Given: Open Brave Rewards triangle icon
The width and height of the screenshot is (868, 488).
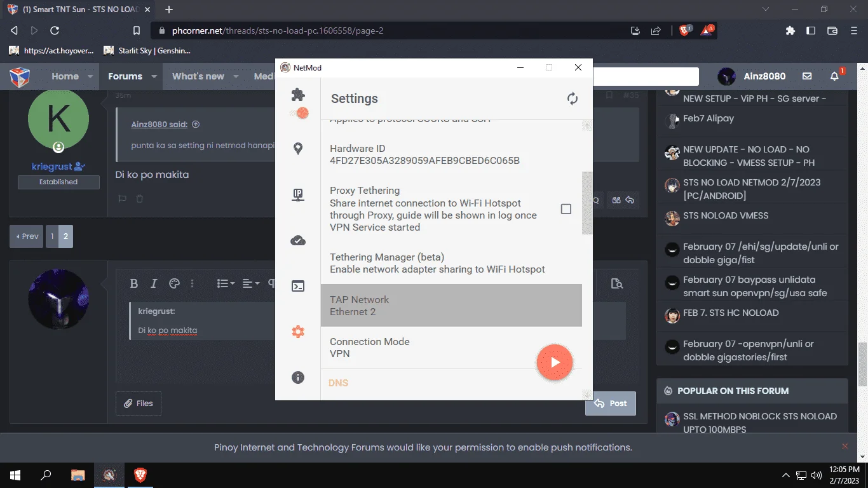Looking at the screenshot, I should [706, 30].
